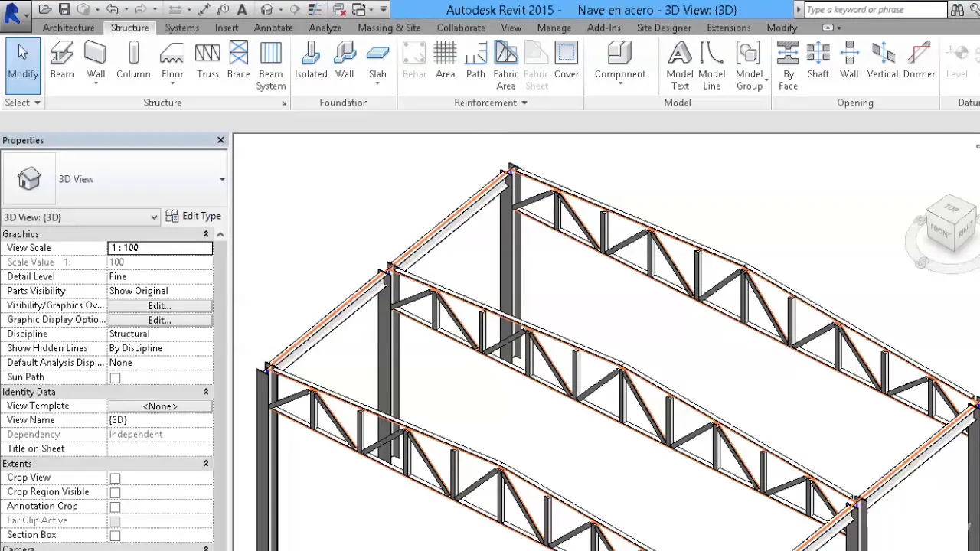Image resolution: width=980 pixels, height=551 pixels.
Task: Open the Model Group tool
Action: (749, 66)
